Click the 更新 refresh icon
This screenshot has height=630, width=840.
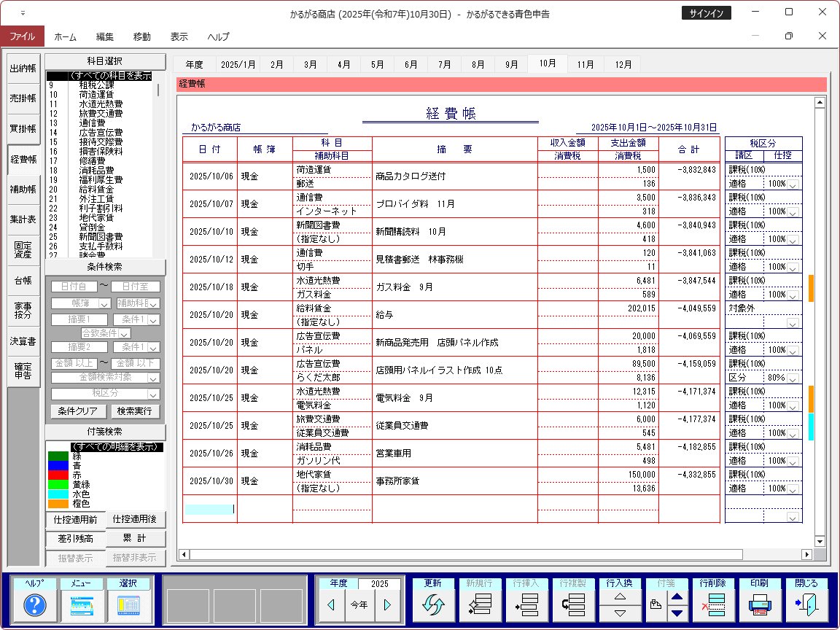tap(432, 604)
